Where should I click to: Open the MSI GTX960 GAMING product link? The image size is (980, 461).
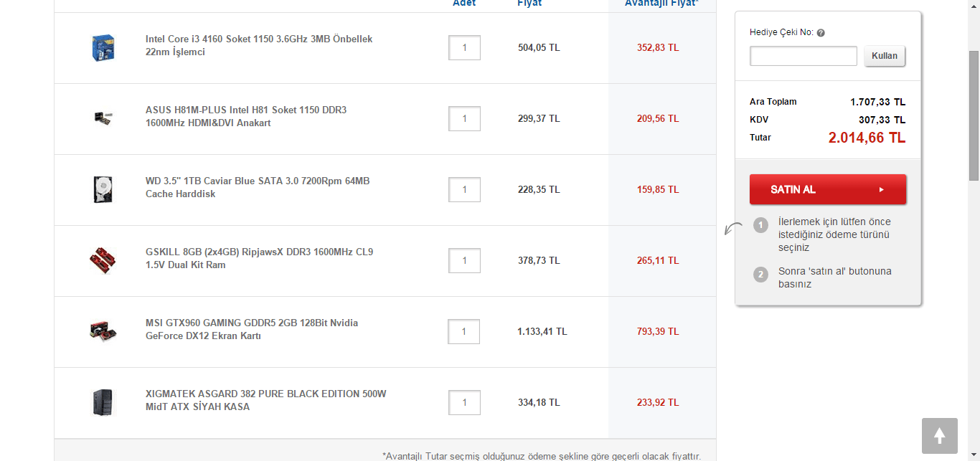click(x=251, y=329)
